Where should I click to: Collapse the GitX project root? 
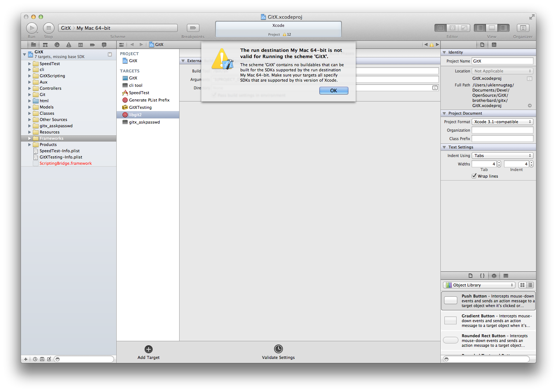25,54
